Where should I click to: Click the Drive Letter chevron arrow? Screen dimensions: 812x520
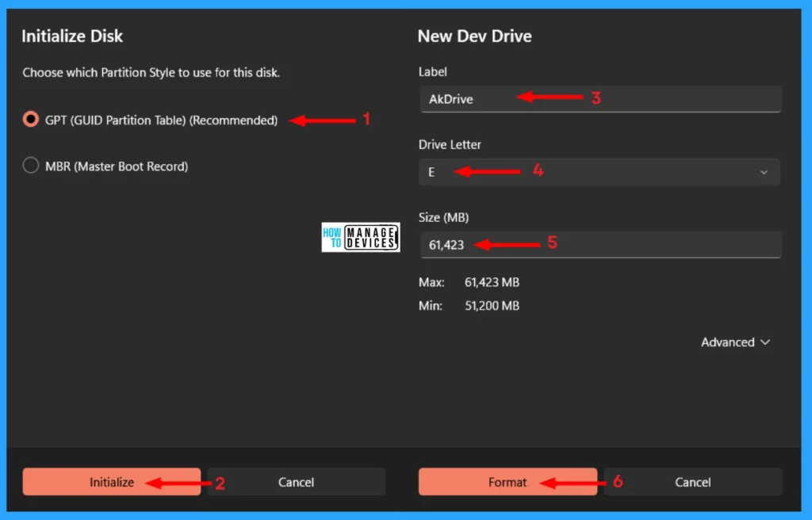click(x=764, y=173)
